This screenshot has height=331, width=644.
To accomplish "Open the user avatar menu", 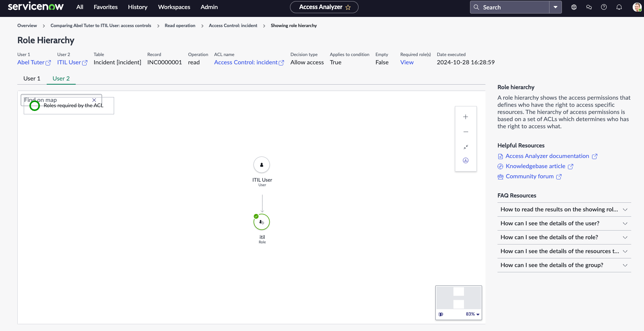I will [x=637, y=7].
